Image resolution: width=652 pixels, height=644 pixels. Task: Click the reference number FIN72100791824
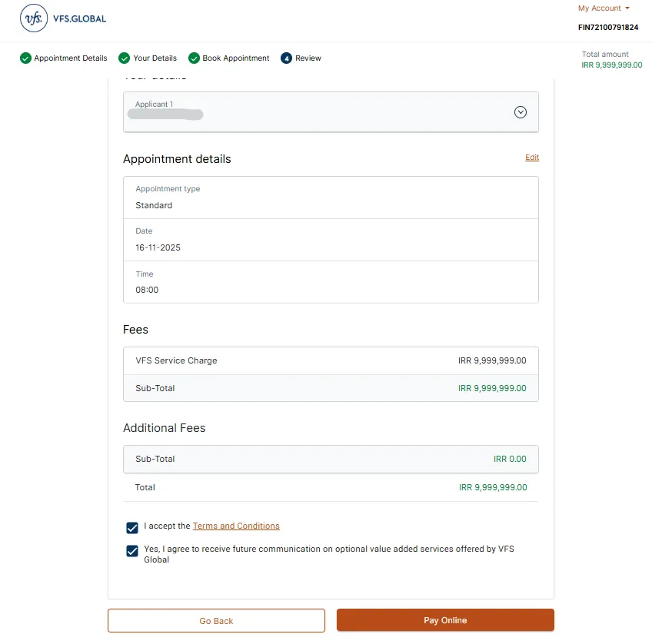pyautogui.click(x=608, y=28)
